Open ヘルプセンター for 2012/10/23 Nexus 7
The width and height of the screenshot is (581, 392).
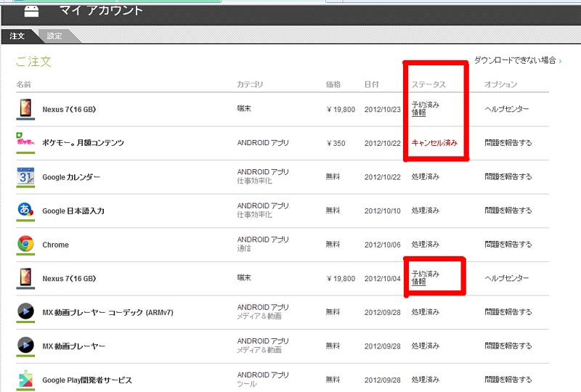506,109
